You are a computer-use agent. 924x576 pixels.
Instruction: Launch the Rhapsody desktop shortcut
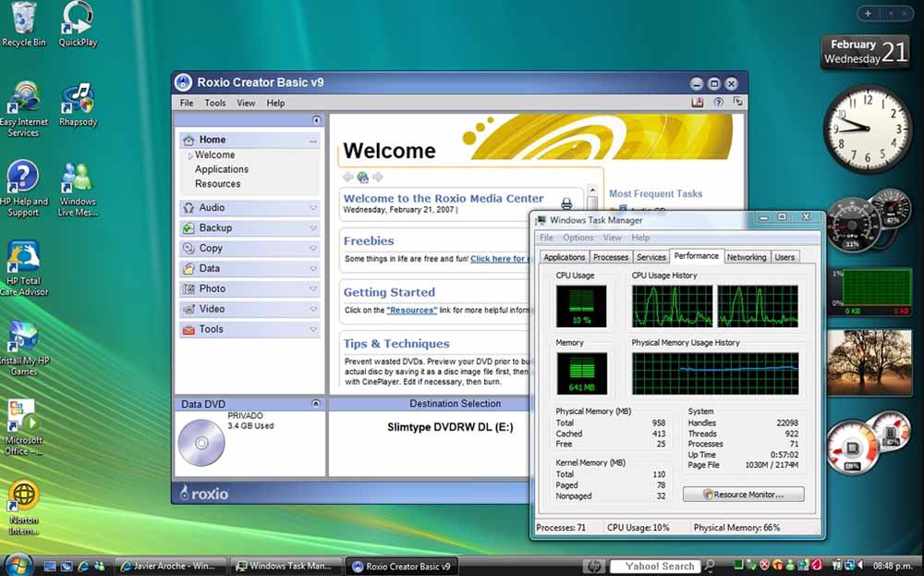(x=78, y=105)
